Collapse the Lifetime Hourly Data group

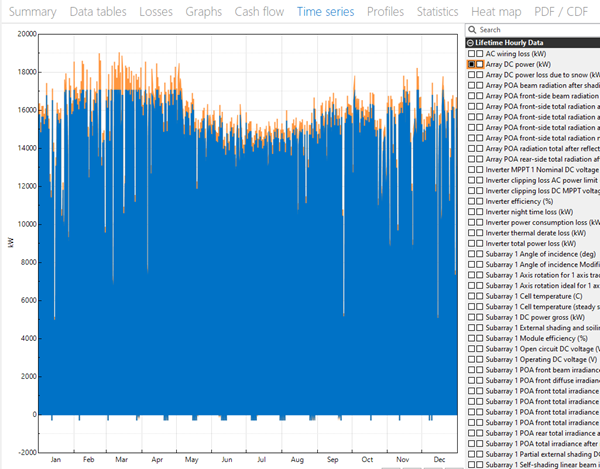coord(470,43)
